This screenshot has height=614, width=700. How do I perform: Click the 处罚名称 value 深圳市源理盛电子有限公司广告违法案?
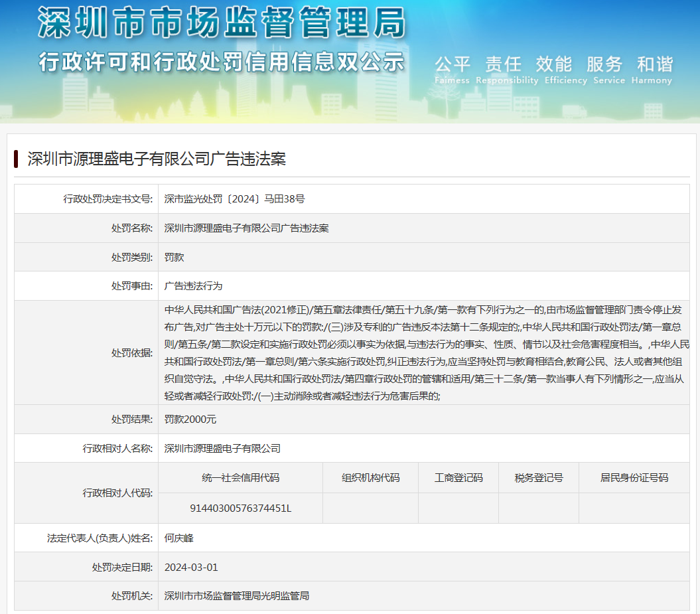tap(246, 228)
